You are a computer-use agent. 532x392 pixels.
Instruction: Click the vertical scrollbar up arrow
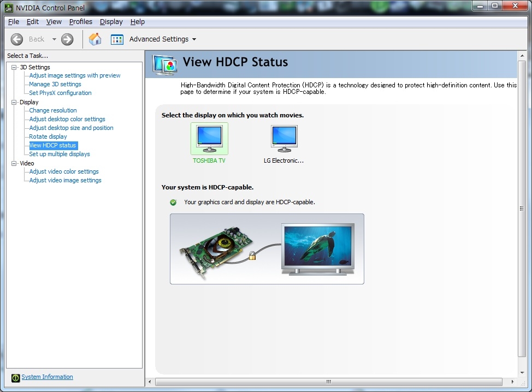[x=522, y=56]
